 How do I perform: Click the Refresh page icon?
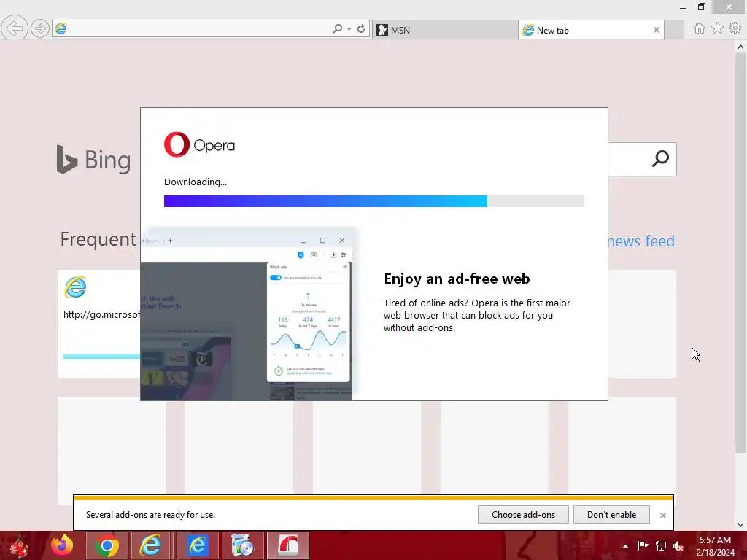361,29
